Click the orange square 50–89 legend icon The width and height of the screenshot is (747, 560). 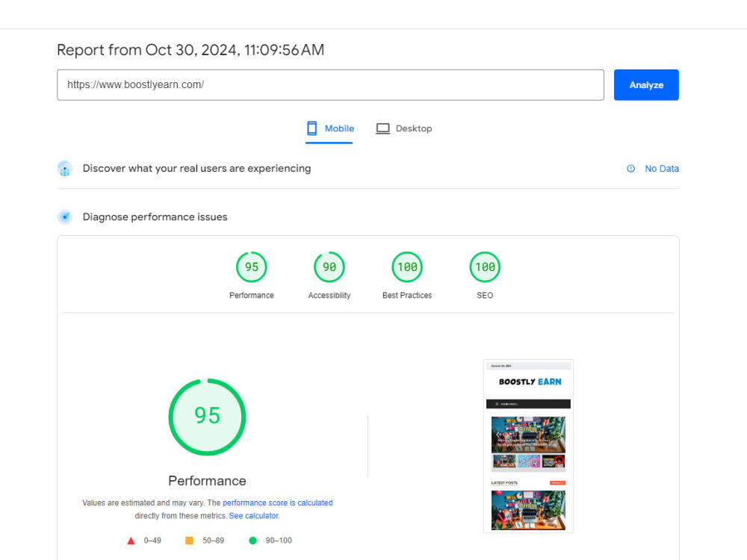coord(189,541)
